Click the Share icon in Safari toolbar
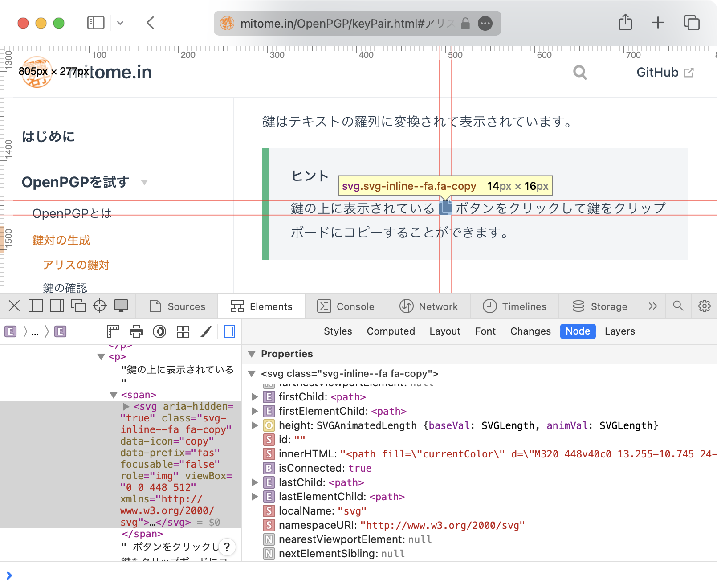 tap(625, 22)
